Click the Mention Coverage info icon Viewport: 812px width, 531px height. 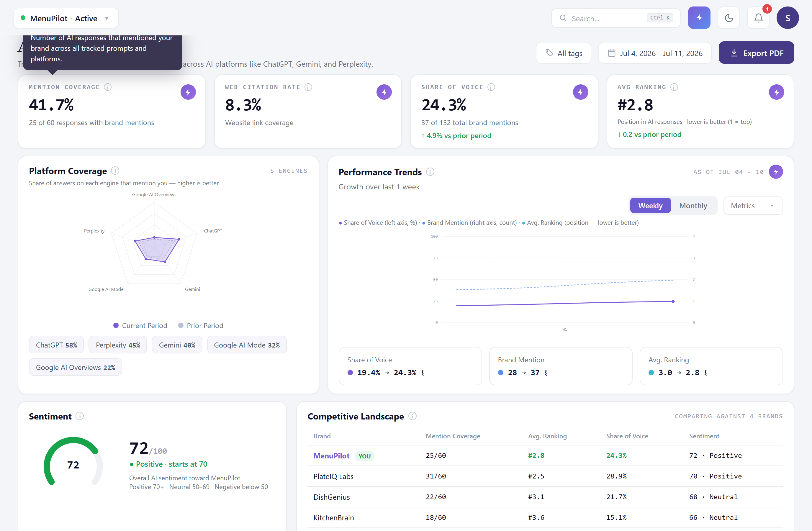(108, 87)
